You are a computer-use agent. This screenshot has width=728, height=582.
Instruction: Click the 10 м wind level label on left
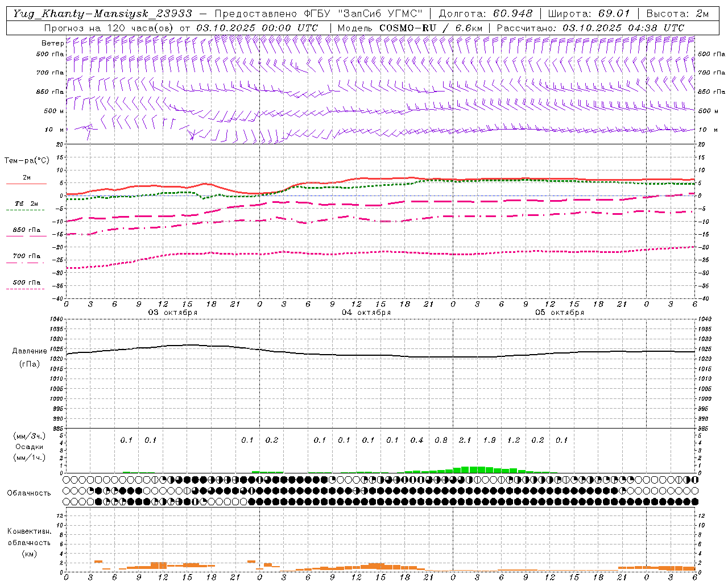pos(54,130)
